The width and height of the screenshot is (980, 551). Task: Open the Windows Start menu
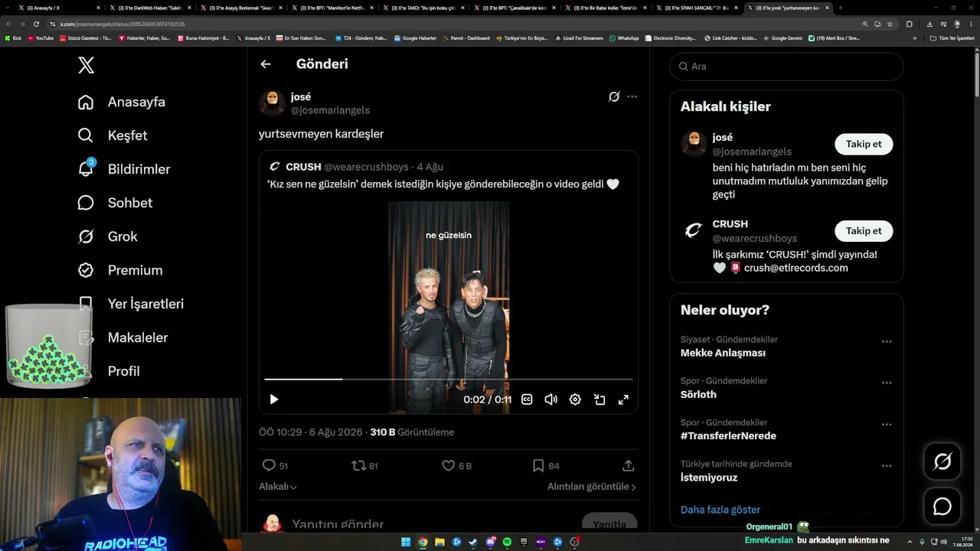[406, 542]
